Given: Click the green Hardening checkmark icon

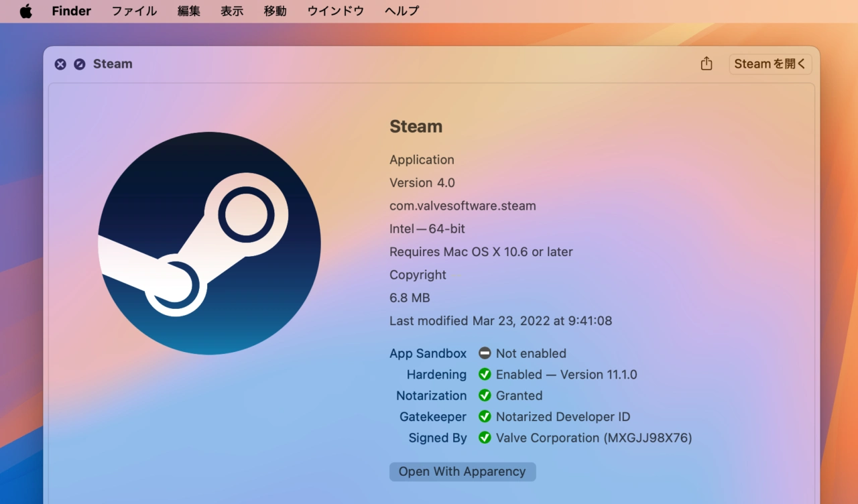Looking at the screenshot, I should pos(485,375).
